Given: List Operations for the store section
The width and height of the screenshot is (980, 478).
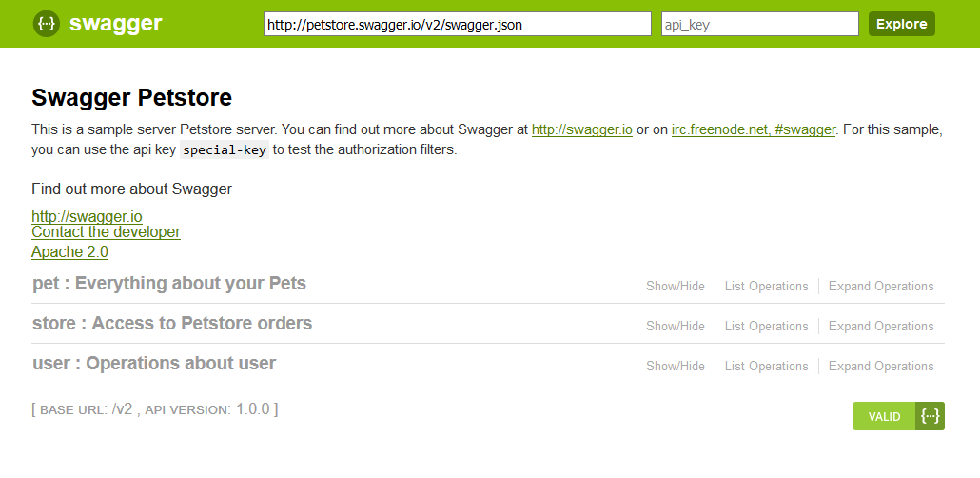Looking at the screenshot, I should point(766,327).
